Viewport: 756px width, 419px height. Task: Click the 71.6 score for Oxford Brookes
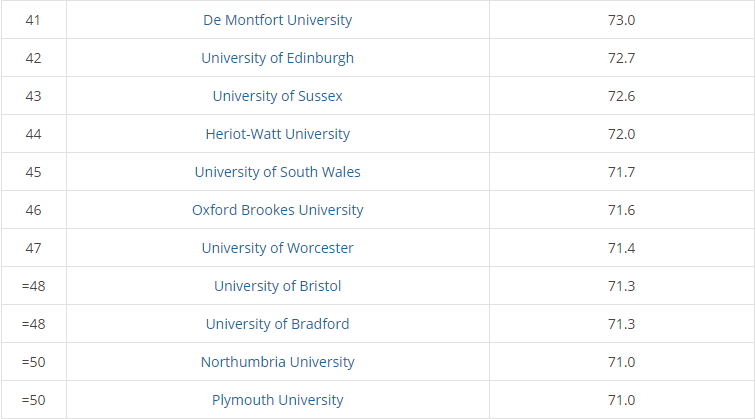coord(622,210)
